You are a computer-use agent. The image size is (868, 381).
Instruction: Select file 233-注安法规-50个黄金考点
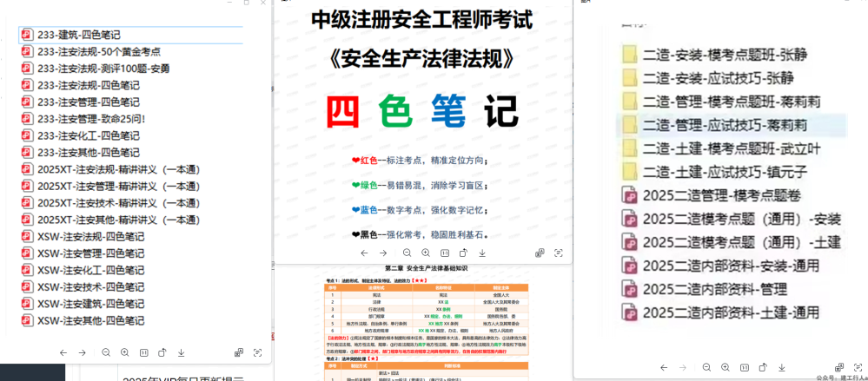click(90, 51)
